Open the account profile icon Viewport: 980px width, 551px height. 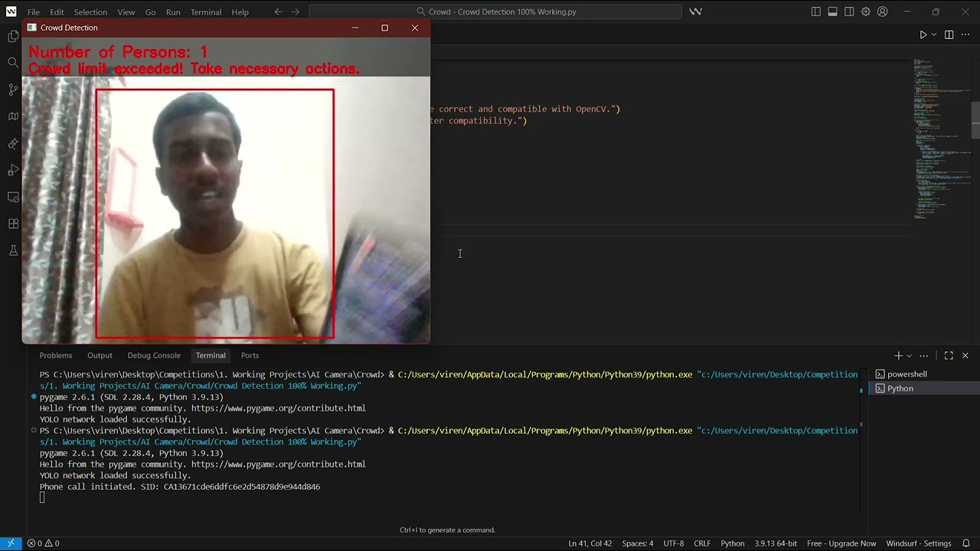tap(883, 11)
